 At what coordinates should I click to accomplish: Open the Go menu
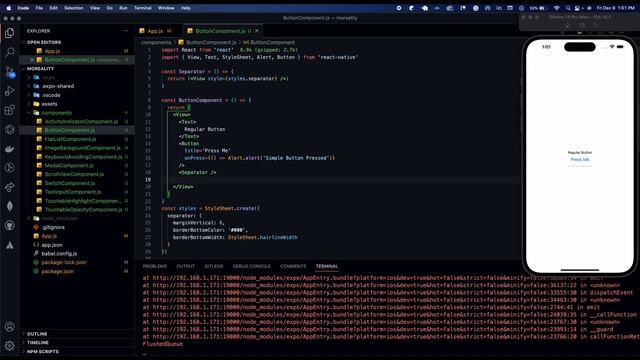click(x=110, y=8)
